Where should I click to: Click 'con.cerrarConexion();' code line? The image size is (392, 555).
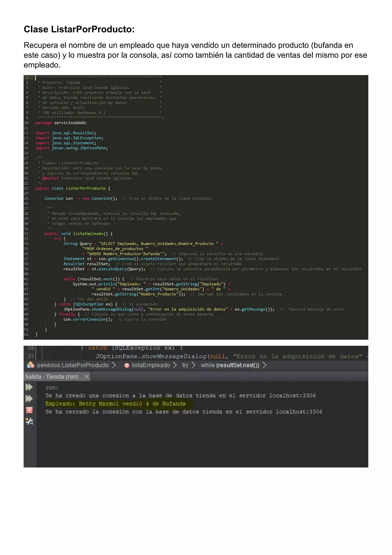click(x=88, y=319)
